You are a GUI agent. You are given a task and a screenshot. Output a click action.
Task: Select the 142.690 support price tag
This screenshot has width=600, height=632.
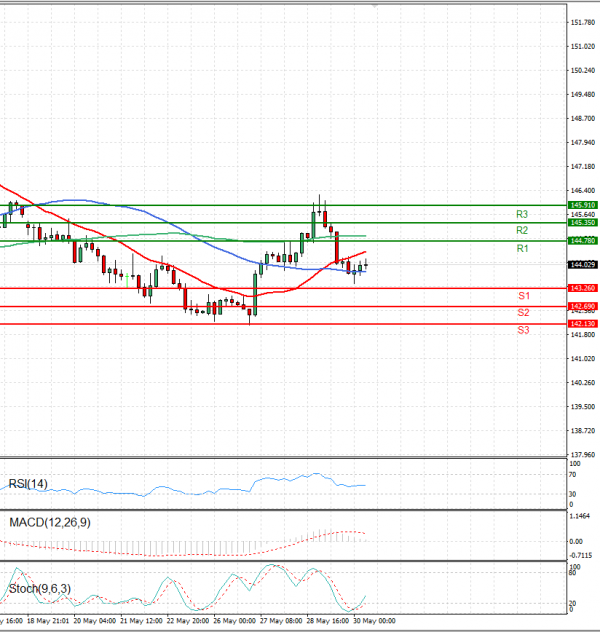pos(583,306)
